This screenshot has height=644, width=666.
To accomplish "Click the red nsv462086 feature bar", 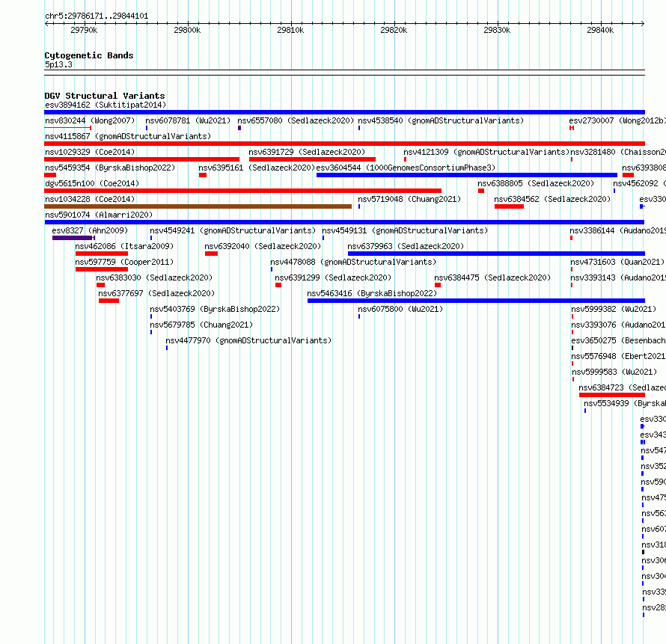I will pyautogui.click(x=102, y=254).
